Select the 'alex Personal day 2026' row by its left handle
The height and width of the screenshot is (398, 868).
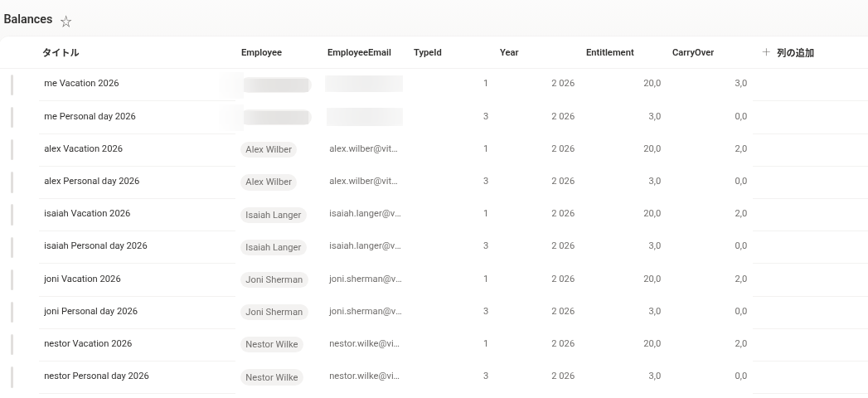(x=12, y=182)
